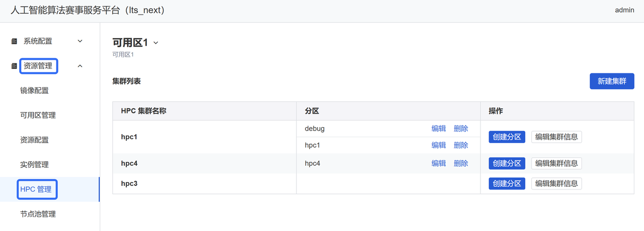Delete the debug partition
This screenshot has width=644, height=231.
tap(461, 129)
